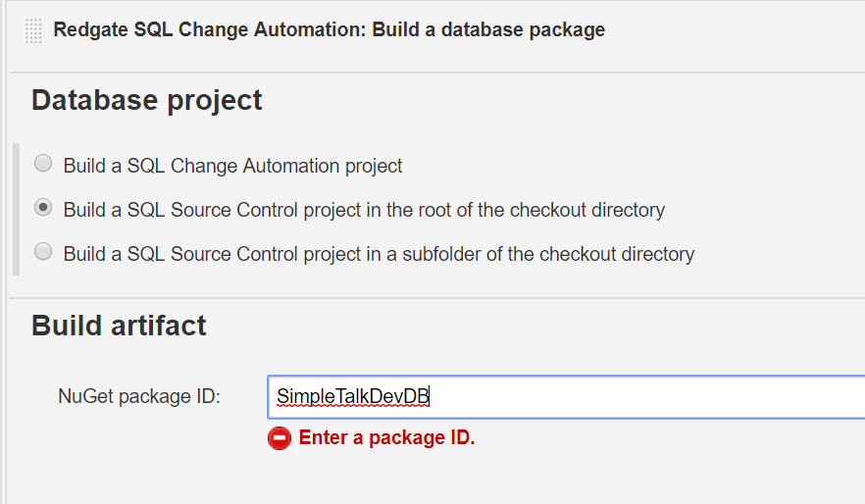Click the drag handle beside the build step title

coord(34,30)
